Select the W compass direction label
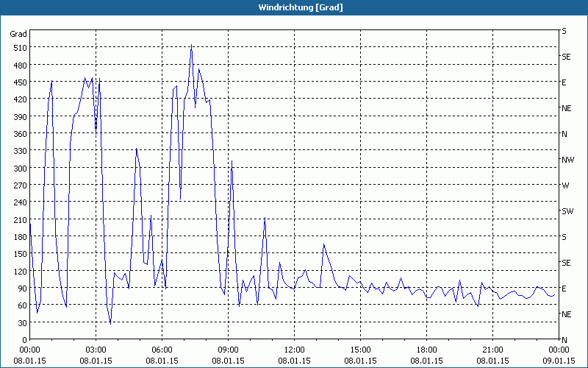The image size is (588, 368). [x=565, y=185]
